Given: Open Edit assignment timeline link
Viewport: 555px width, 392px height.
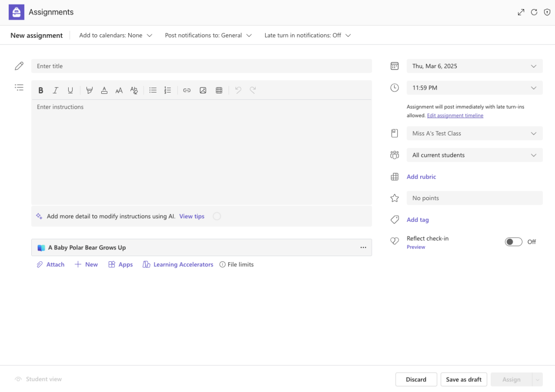Looking at the screenshot, I should 455,116.
